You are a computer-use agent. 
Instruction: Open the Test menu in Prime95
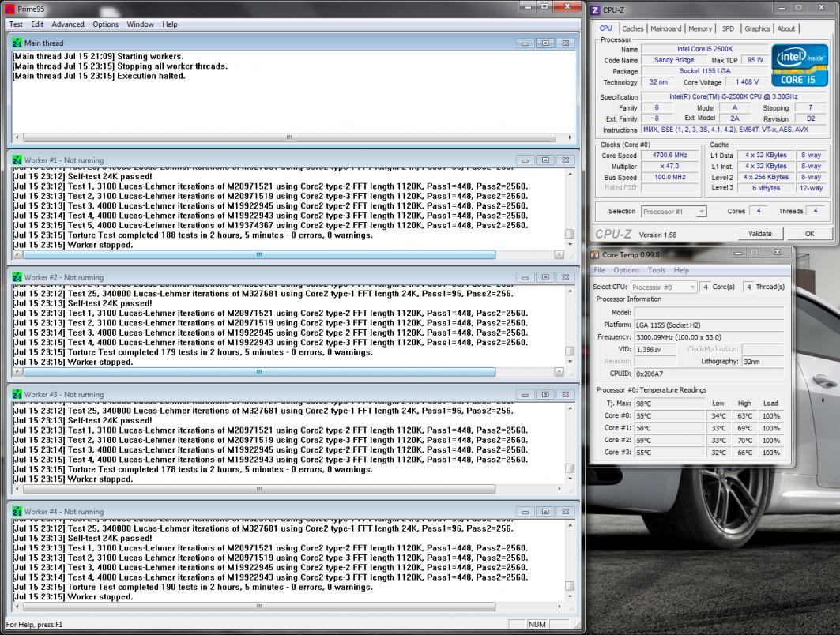[x=16, y=24]
